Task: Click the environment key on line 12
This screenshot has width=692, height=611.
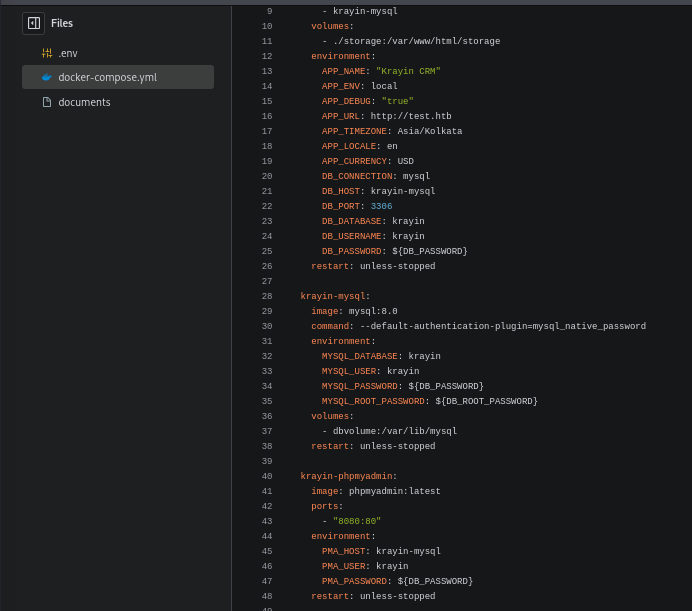Action: 341,56
